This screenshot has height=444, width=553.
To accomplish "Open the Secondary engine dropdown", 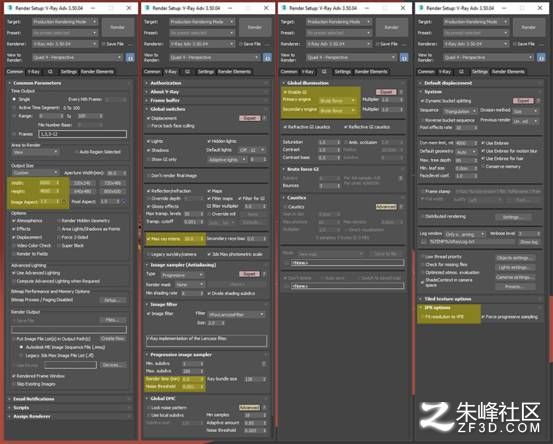I will tap(338, 110).
